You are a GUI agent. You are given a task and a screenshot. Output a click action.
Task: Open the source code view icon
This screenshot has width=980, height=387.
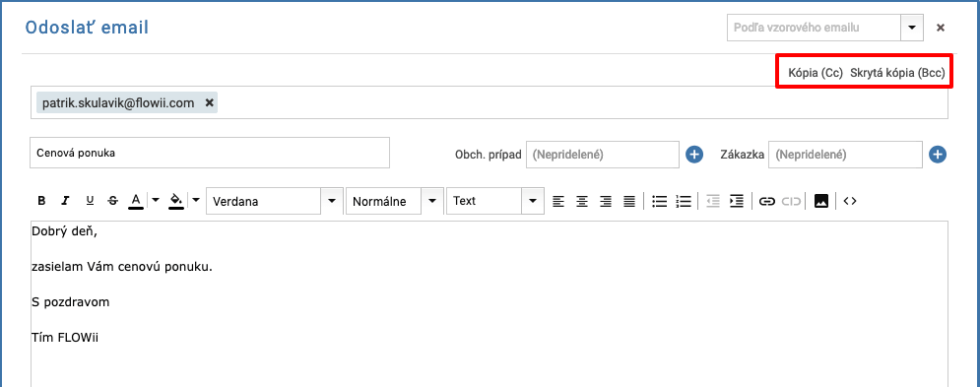[x=849, y=201]
